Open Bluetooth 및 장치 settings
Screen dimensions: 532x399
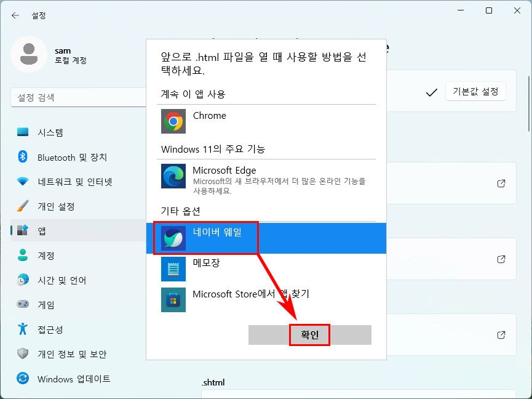[22, 157]
